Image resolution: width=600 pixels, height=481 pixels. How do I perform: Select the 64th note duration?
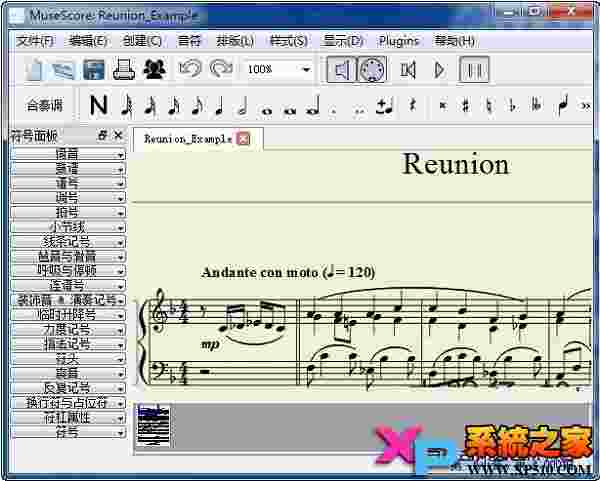click(127, 104)
